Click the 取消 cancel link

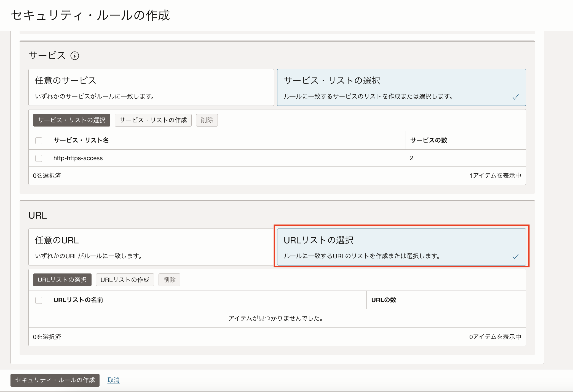113,380
